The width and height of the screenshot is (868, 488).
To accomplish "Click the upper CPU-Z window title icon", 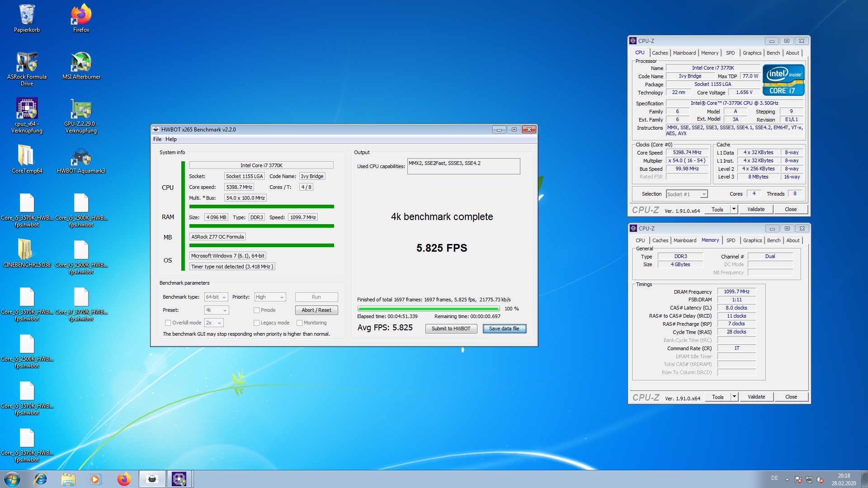I will [633, 41].
